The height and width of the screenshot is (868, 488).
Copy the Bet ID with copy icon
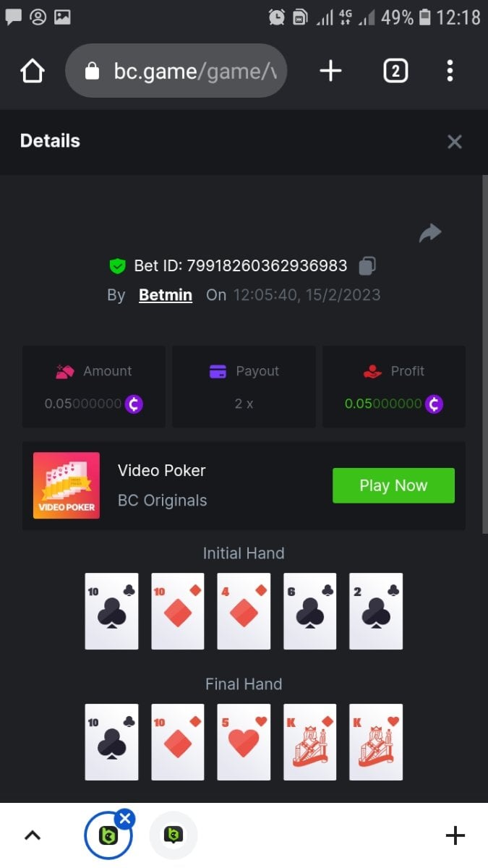367,265
